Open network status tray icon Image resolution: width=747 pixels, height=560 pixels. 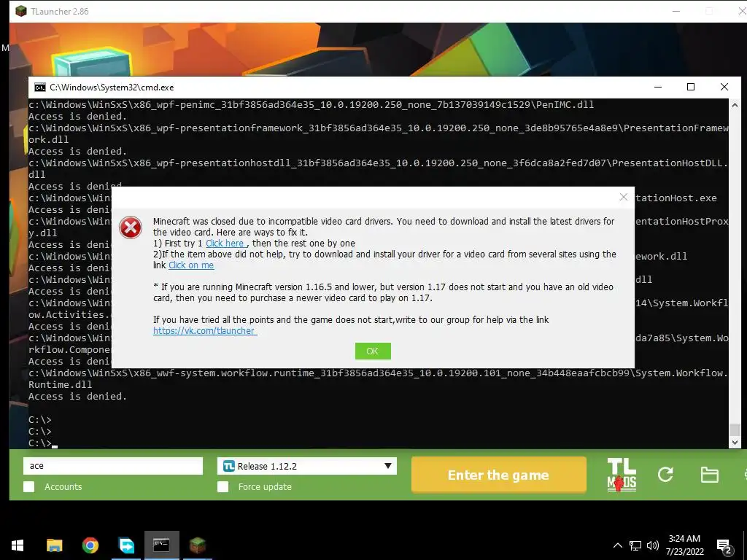pyautogui.click(x=635, y=545)
